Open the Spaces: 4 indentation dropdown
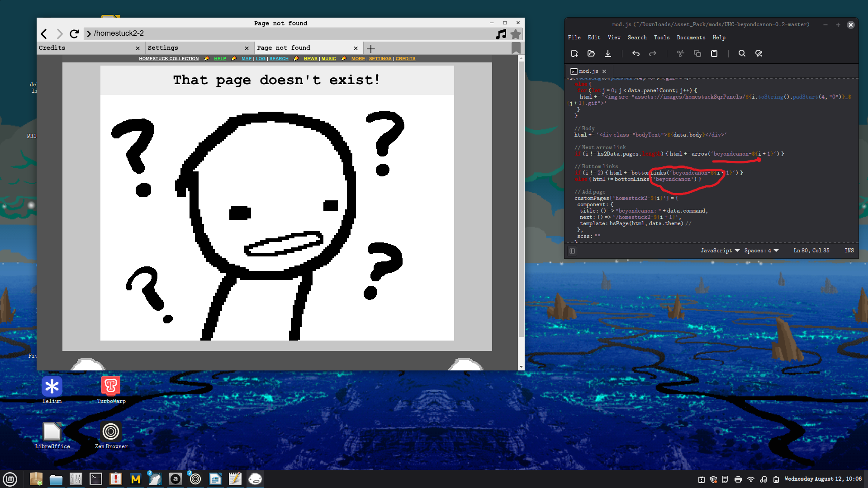868x488 pixels. pyautogui.click(x=762, y=251)
